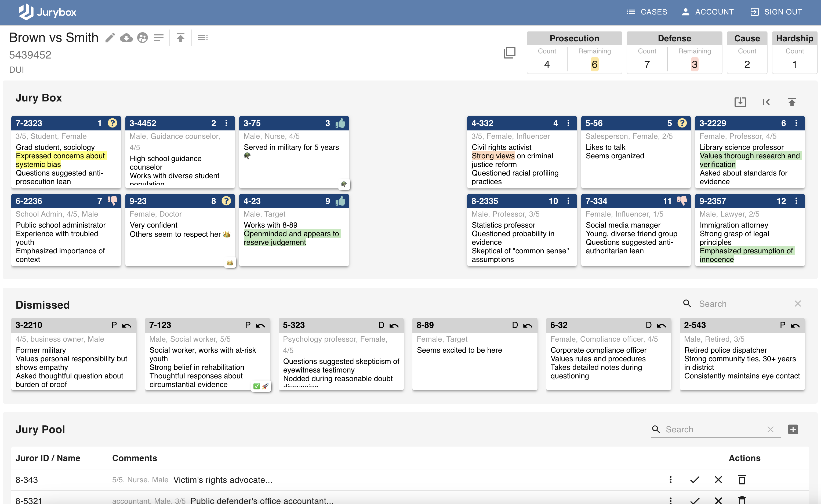Screen dimensions: 821x504
Task: Click the Jury Box move-to-first icon
Action: coord(766,102)
